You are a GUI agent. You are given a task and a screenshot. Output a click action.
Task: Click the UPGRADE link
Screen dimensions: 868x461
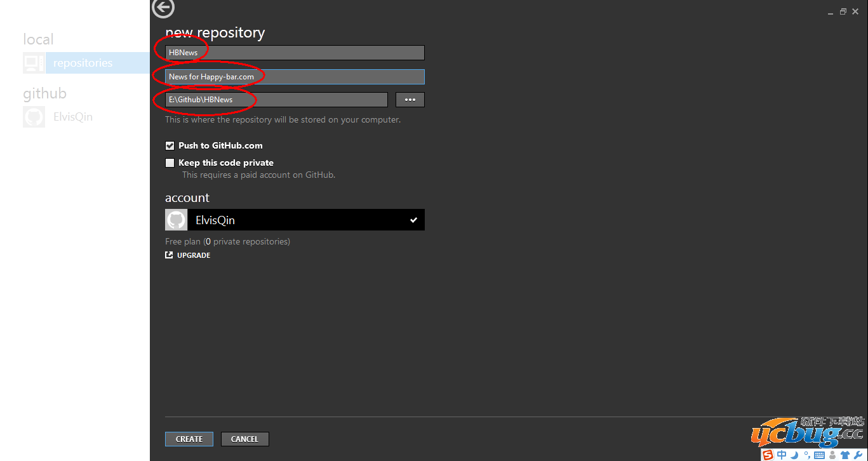193,255
